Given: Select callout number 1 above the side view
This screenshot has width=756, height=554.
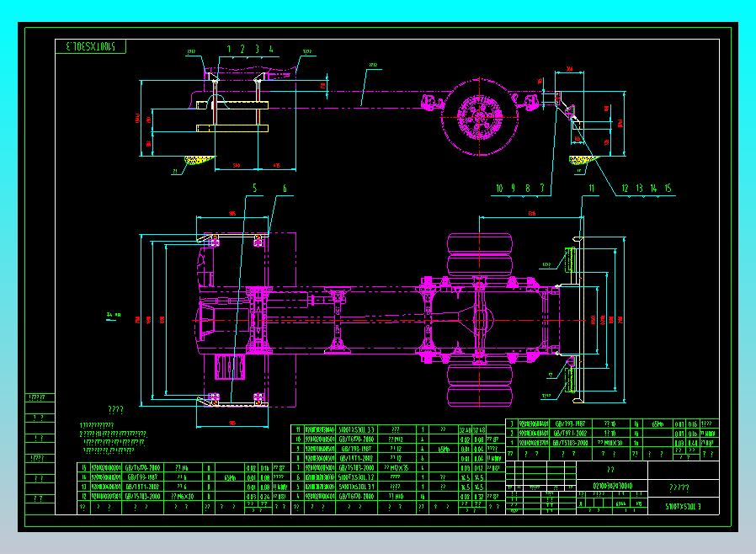Looking at the screenshot, I should [228, 49].
